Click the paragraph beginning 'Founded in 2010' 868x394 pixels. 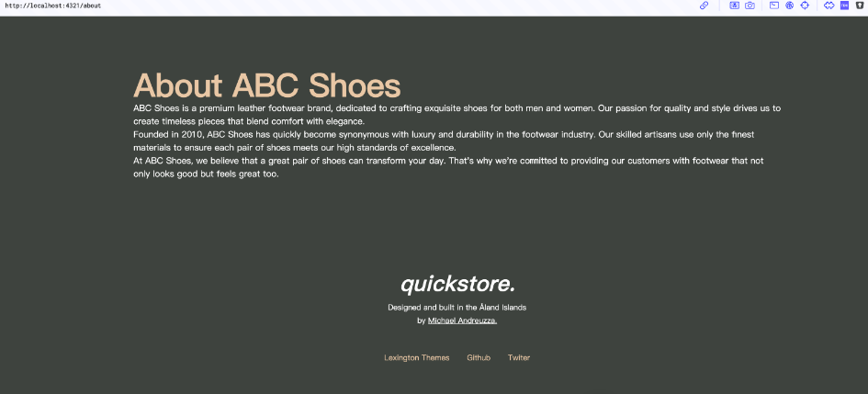tap(443, 141)
